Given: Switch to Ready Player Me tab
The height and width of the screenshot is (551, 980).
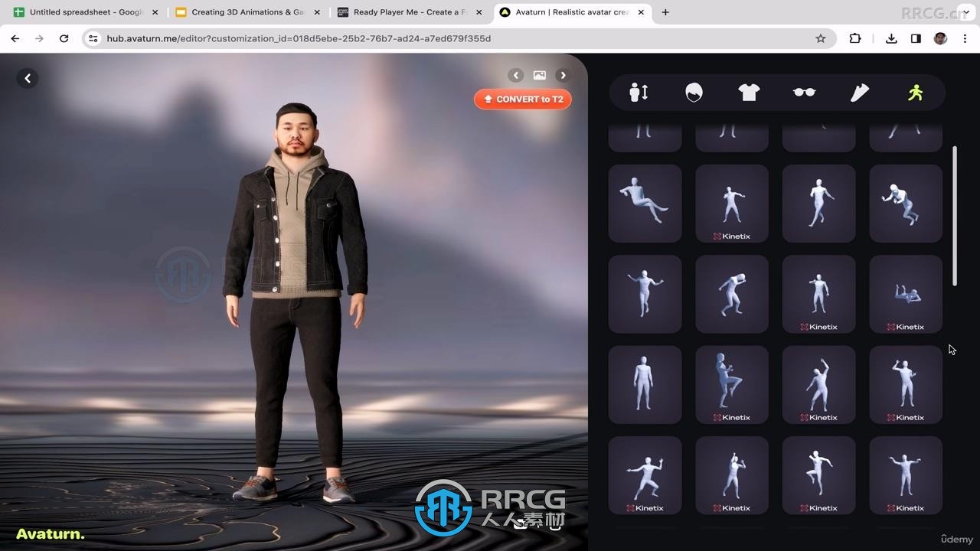Looking at the screenshot, I should point(410,12).
